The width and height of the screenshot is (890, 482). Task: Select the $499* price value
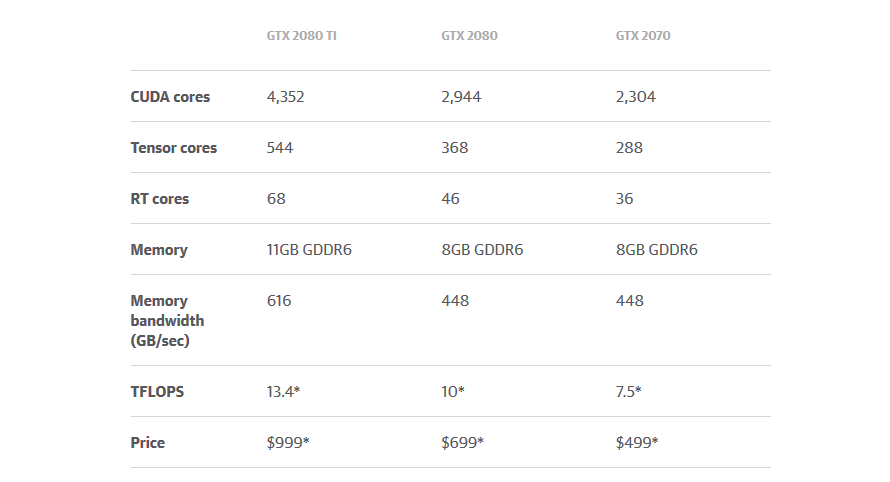click(637, 443)
